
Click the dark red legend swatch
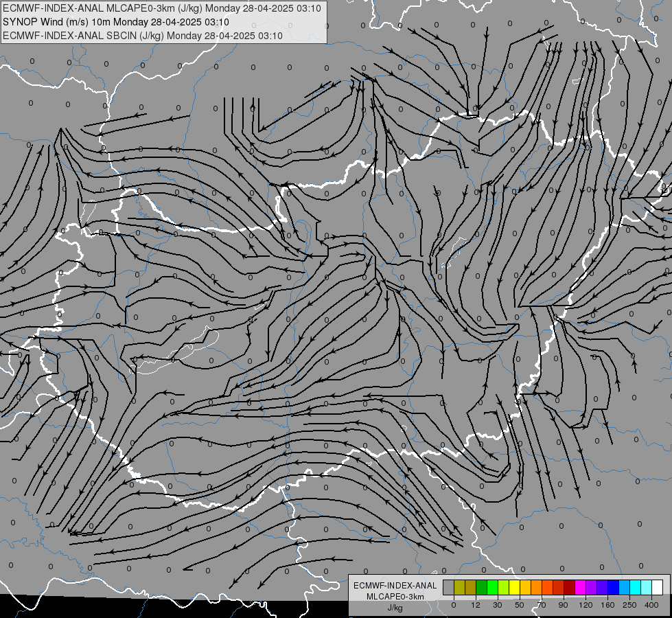[570, 587]
